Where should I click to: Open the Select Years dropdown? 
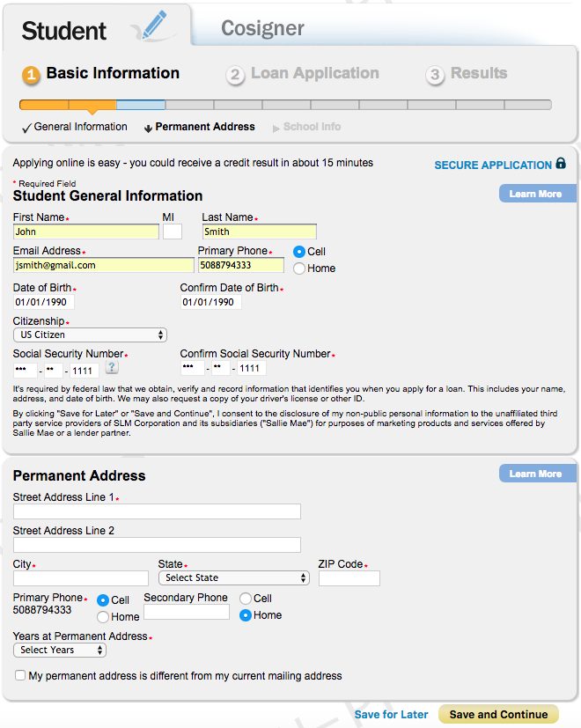point(60,650)
